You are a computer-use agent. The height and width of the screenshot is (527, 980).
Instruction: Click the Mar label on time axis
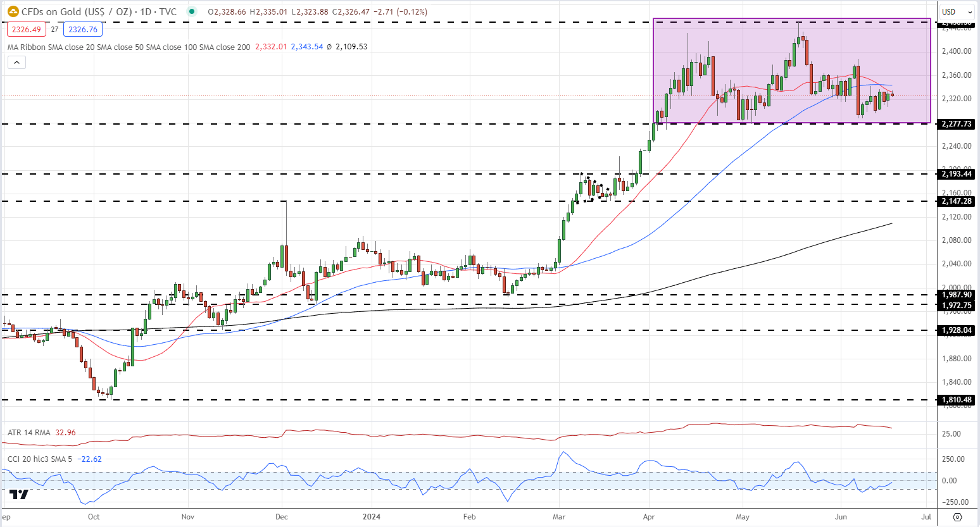[559, 517]
